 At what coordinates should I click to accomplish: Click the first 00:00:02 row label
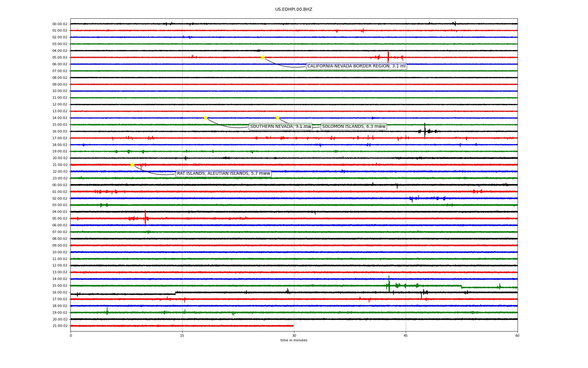[60, 24]
